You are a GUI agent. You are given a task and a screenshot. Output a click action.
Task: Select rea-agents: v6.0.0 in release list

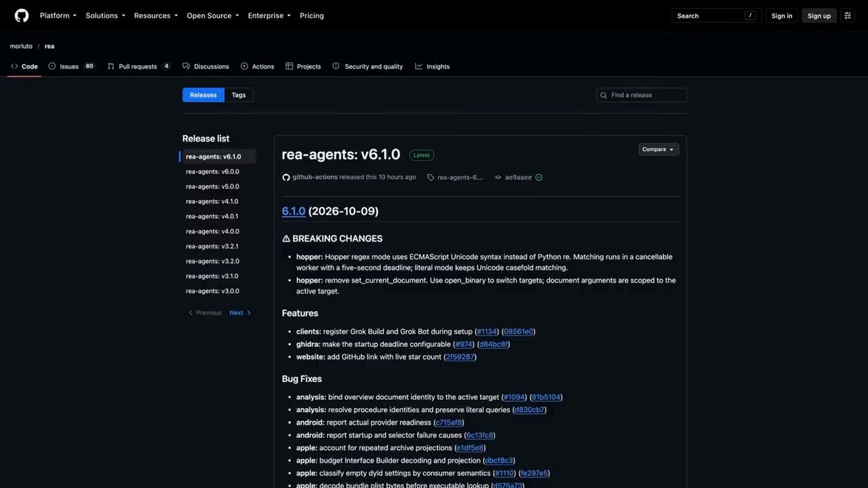tap(212, 171)
